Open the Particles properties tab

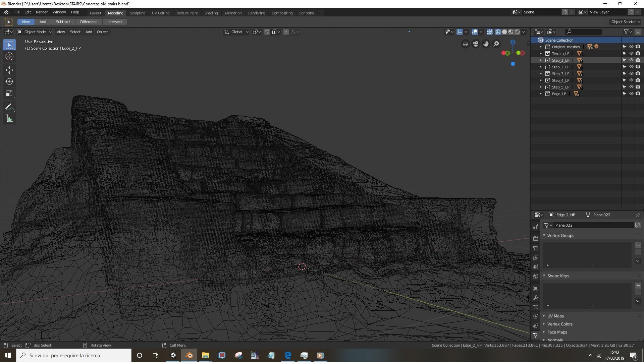[x=536, y=307]
